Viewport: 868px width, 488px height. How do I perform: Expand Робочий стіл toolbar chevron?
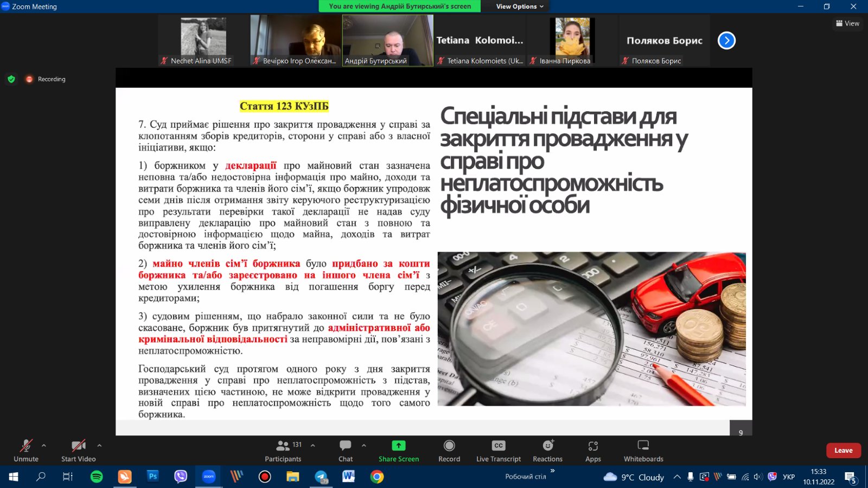coord(553,471)
